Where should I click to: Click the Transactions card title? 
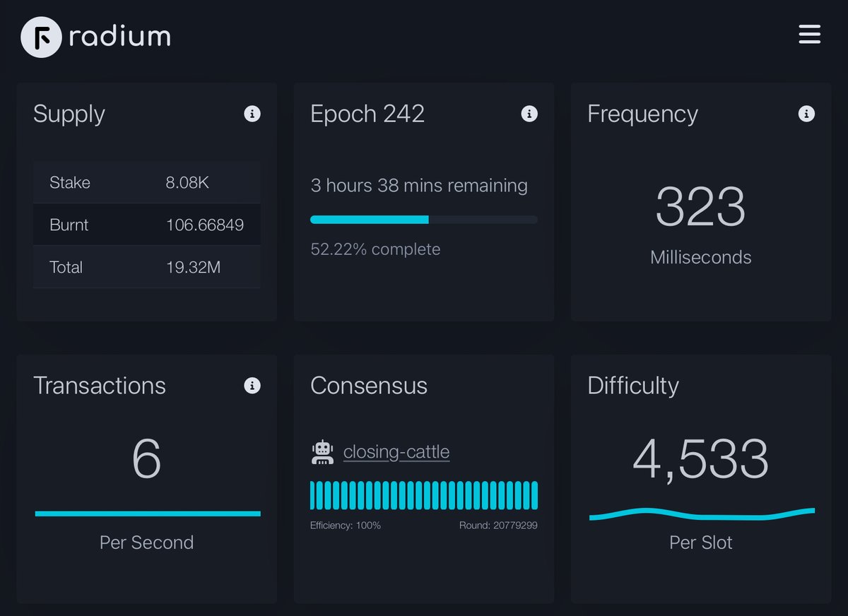(100, 386)
